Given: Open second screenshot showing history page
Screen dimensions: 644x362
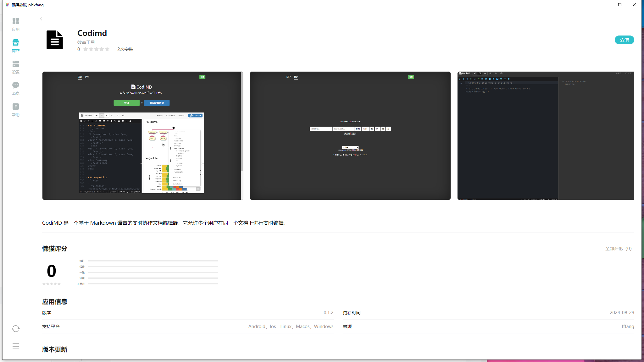Looking at the screenshot, I should tap(350, 136).
